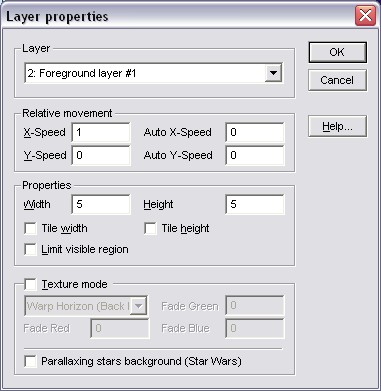
Task: Click the X-Speed input field
Action: [x=101, y=132]
